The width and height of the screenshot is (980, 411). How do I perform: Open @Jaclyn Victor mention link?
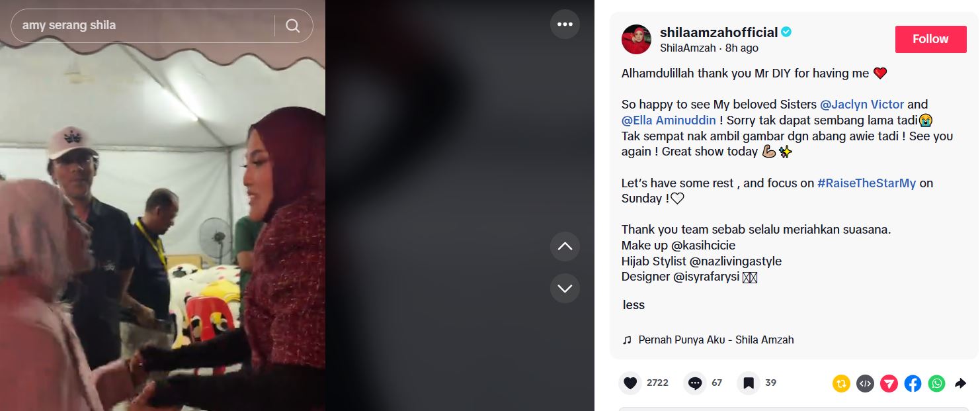click(862, 105)
